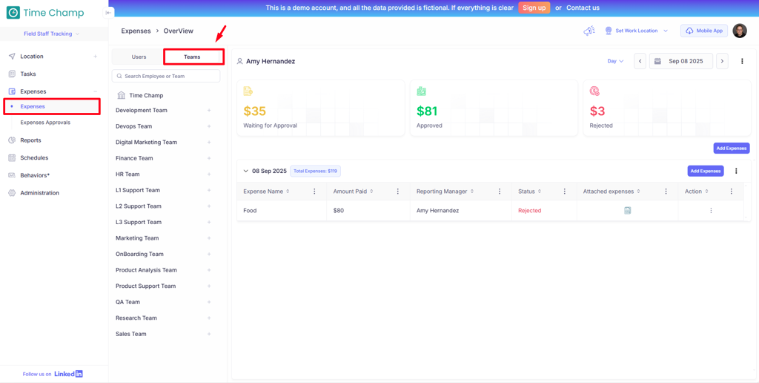The image size is (759, 383).
Task: Click Add Expenses in 08 Sep 2025 row
Action: [705, 171]
